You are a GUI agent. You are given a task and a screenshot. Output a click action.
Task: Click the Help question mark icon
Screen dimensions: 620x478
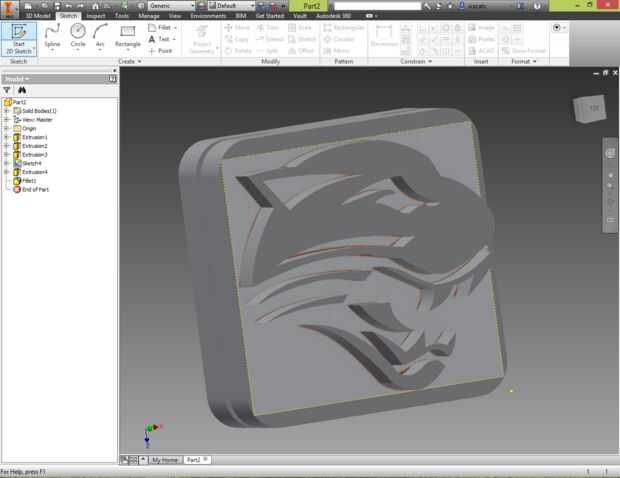coord(537,6)
